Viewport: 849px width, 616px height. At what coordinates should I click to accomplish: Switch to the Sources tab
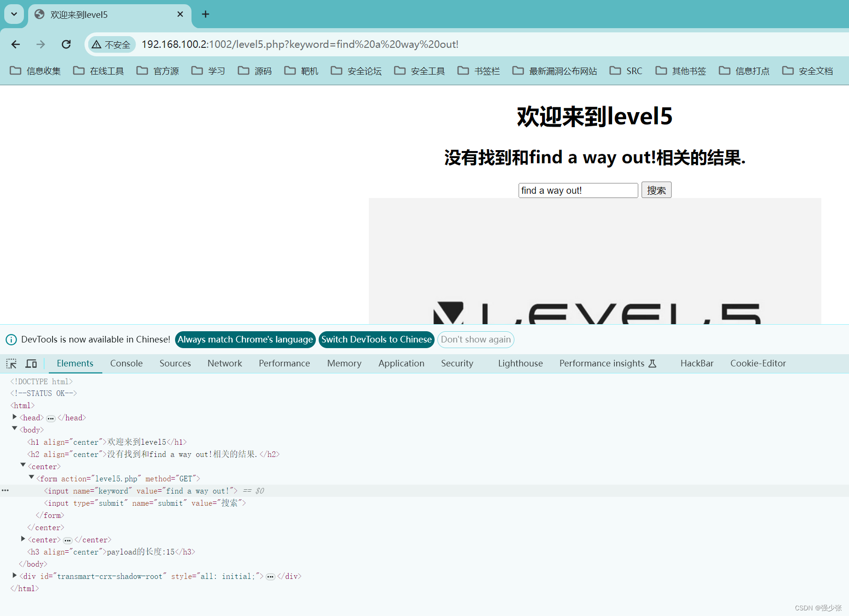pos(175,364)
